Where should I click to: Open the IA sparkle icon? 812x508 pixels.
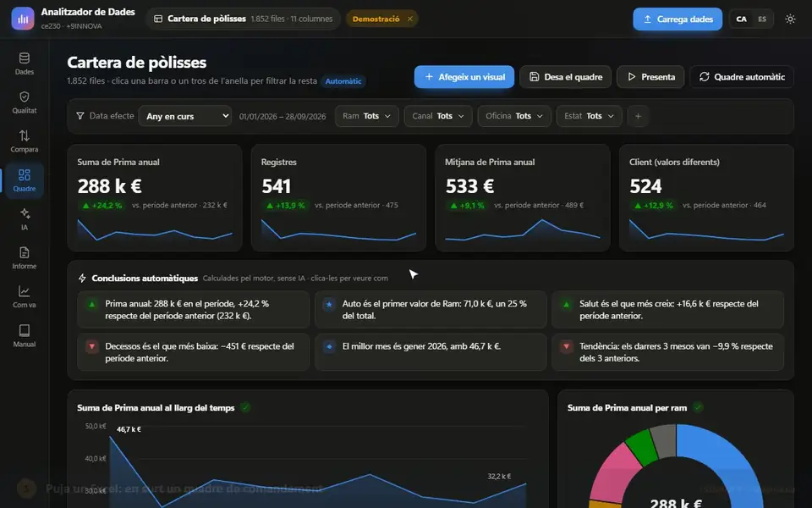[x=25, y=213]
